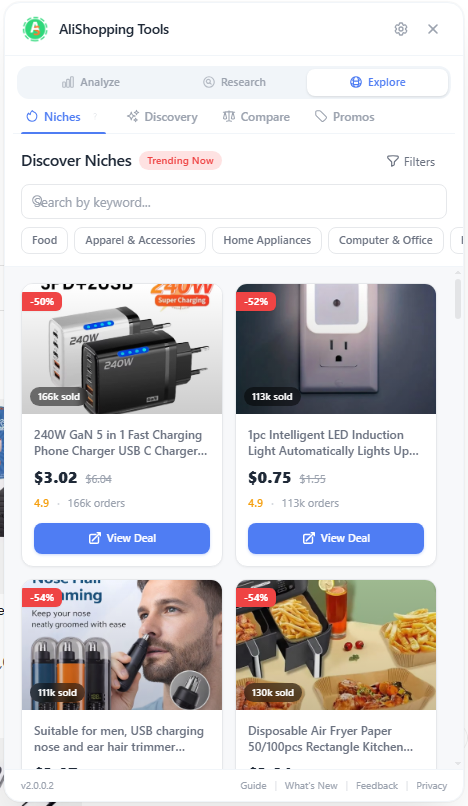This screenshot has height=806, width=468.
Task: Click the vertical scrollbar thumb of product list
Action: pos(458,299)
